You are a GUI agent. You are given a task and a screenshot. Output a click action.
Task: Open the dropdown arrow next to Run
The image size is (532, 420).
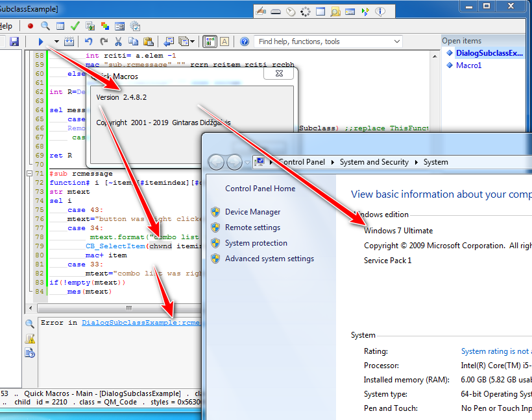56,41
